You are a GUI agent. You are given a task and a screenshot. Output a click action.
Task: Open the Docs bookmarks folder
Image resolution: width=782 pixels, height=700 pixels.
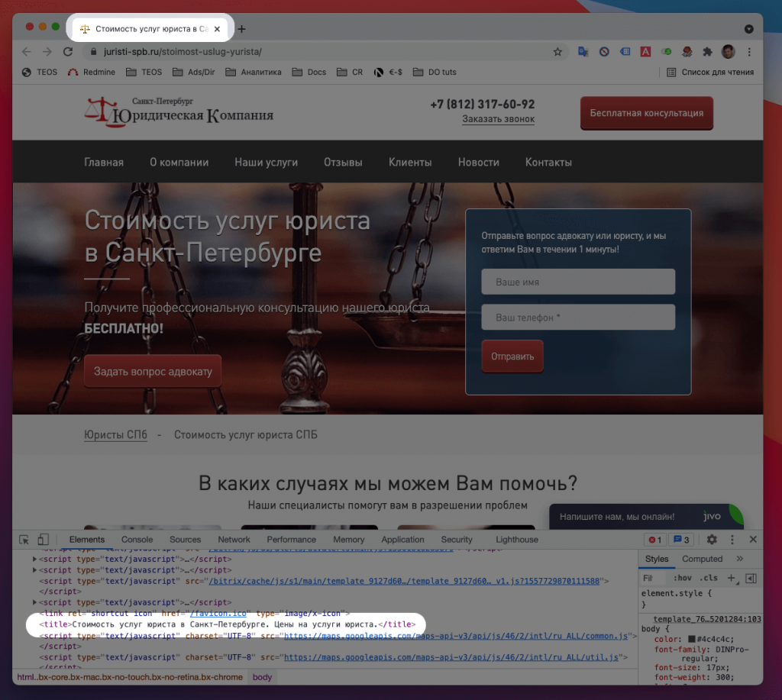coord(309,73)
